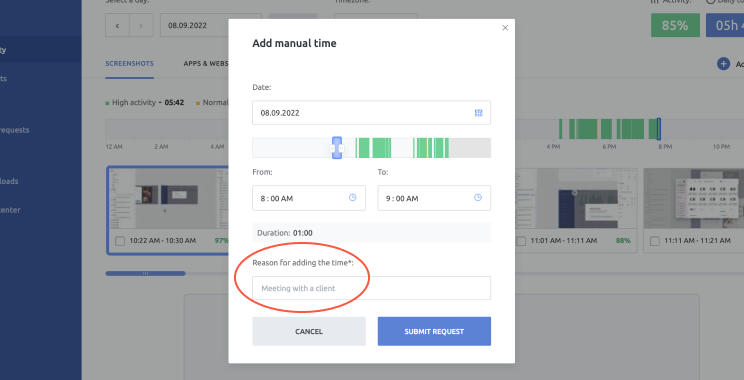744x380 pixels.
Task: Click the 'High activity' legend label
Action: click(134, 102)
